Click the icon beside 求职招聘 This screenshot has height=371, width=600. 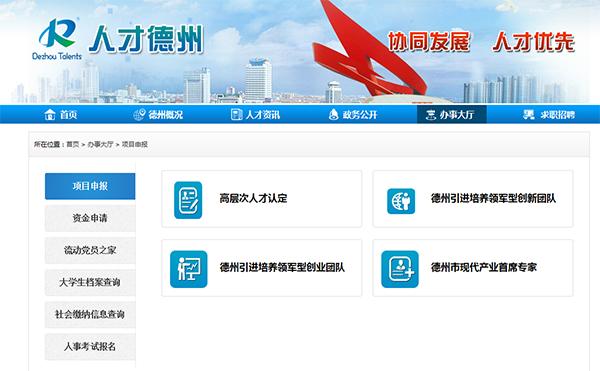point(528,114)
